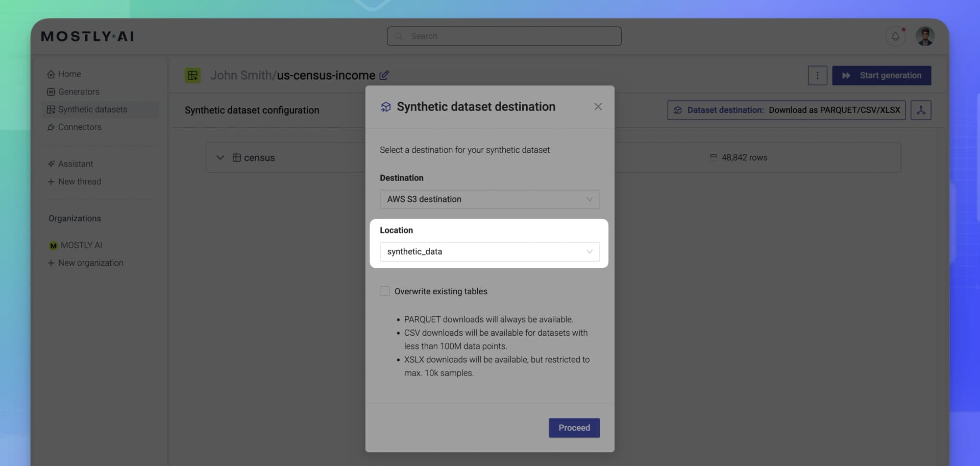Image resolution: width=980 pixels, height=466 pixels.
Task: Click the Start generation button
Action: 881,75
